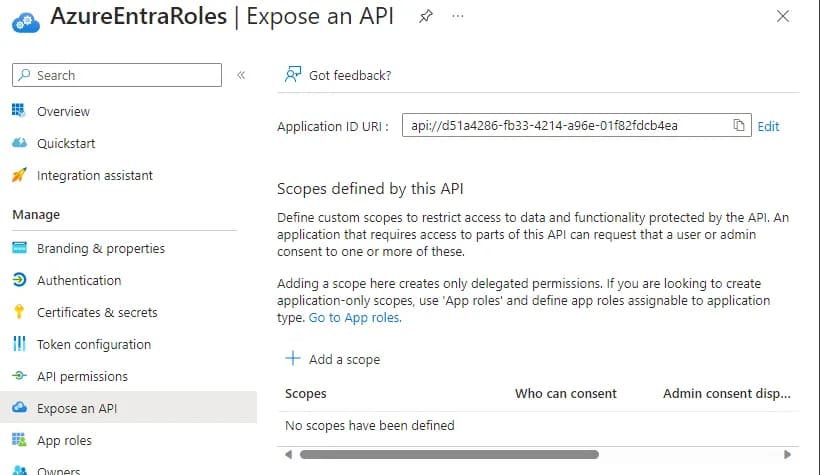Click the Scopes column header
This screenshot has height=475, width=820.
point(305,393)
